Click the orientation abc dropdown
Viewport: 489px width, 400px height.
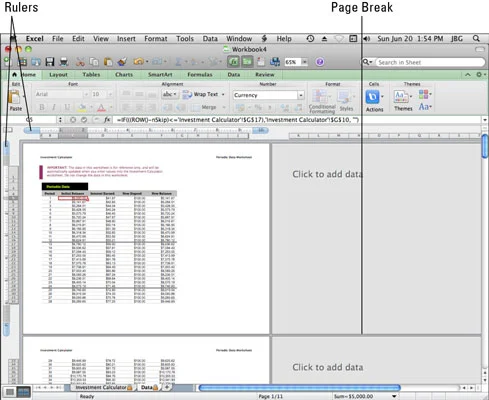170,94
